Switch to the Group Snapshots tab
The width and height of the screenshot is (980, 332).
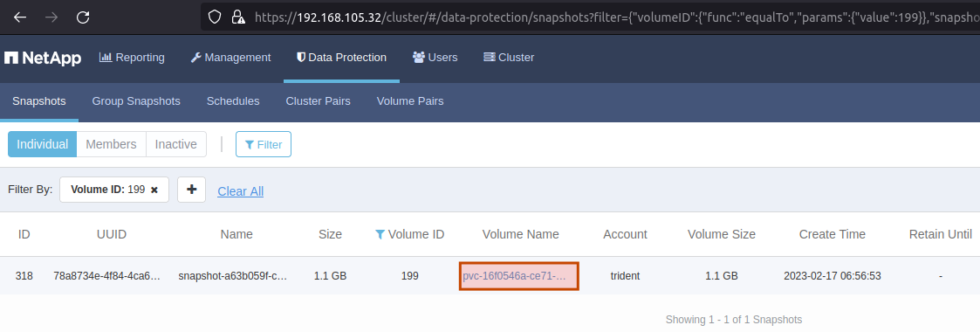[136, 101]
